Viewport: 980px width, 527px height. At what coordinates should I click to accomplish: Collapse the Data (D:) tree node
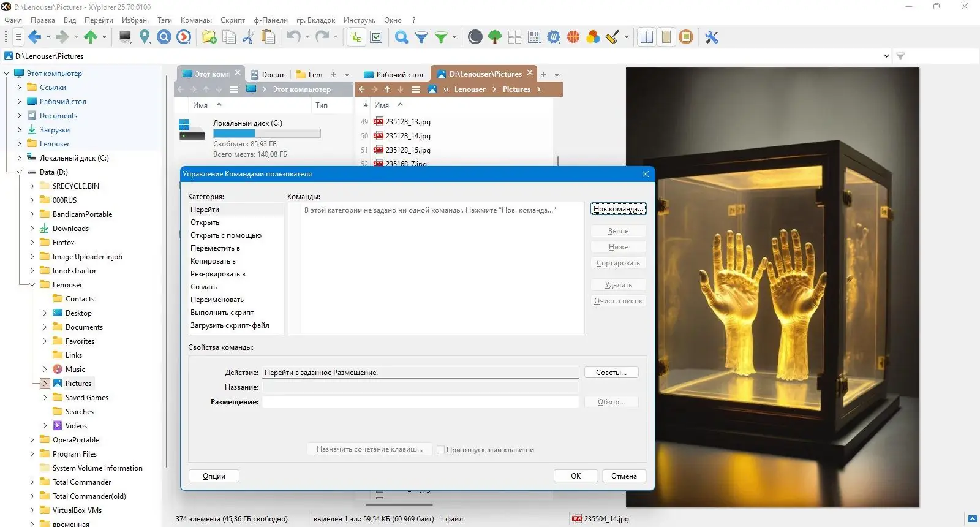point(19,172)
